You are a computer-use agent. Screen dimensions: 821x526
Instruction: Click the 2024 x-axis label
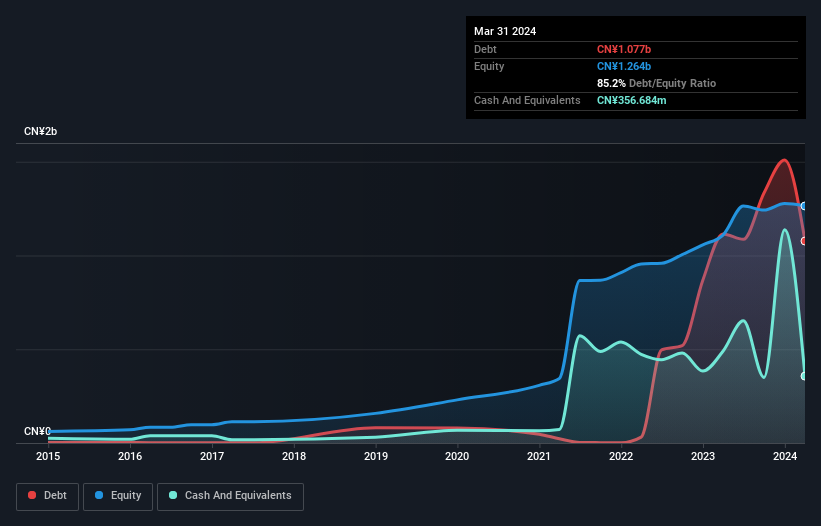coord(785,456)
